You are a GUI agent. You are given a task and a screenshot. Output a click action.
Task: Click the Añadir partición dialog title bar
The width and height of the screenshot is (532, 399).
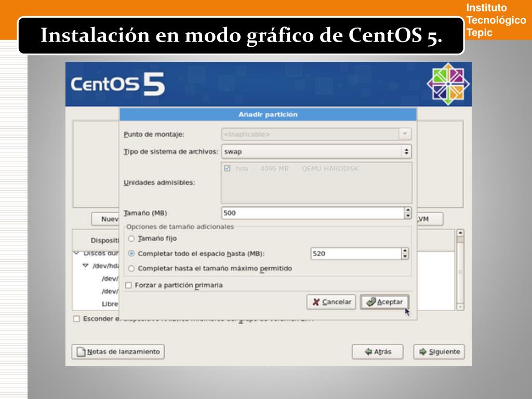pos(268,115)
